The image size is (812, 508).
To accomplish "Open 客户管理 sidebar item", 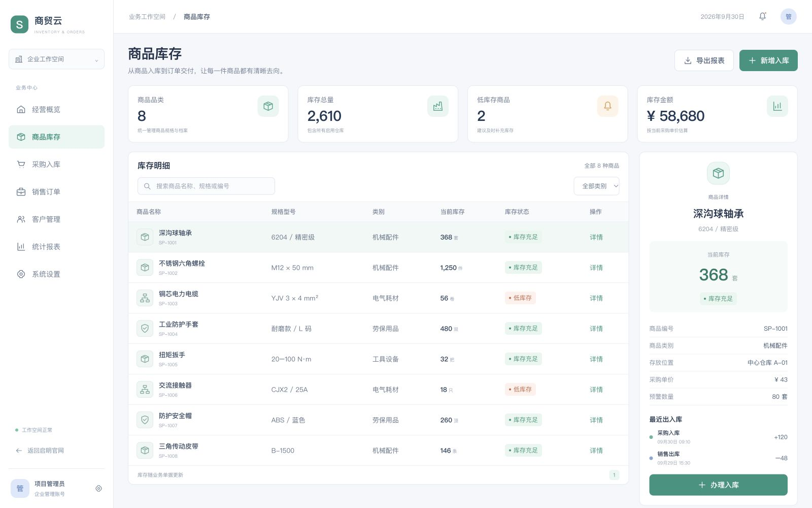I will point(56,219).
